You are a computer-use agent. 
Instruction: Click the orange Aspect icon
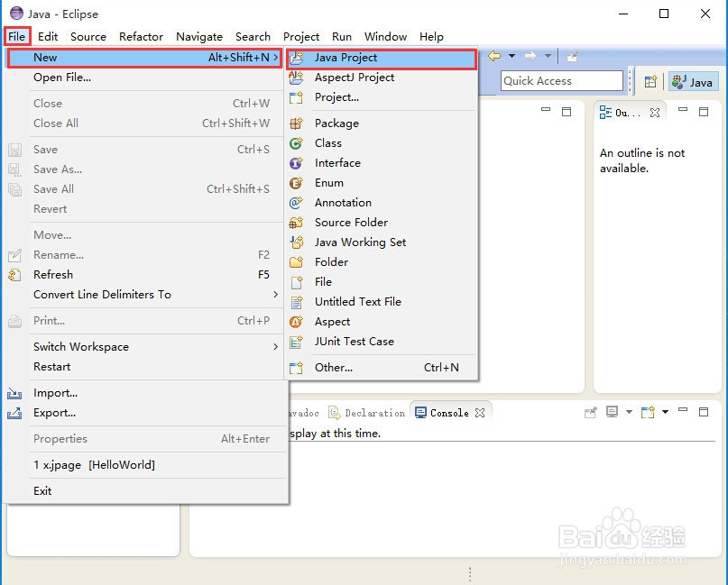(x=296, y=322)
